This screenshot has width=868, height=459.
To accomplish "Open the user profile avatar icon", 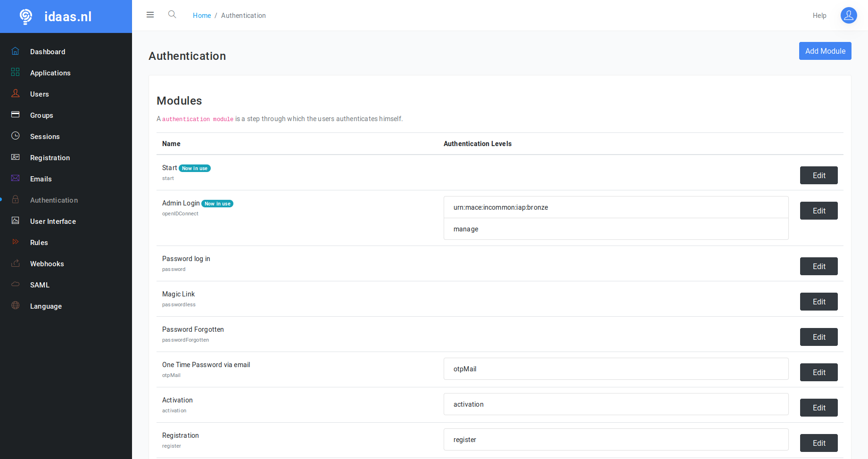I will click(x=848, y=16).
